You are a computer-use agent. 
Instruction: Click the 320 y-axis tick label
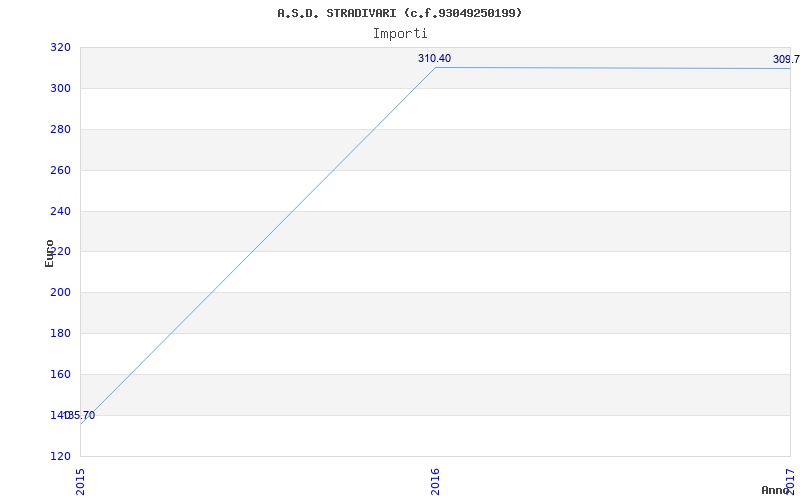60,47
